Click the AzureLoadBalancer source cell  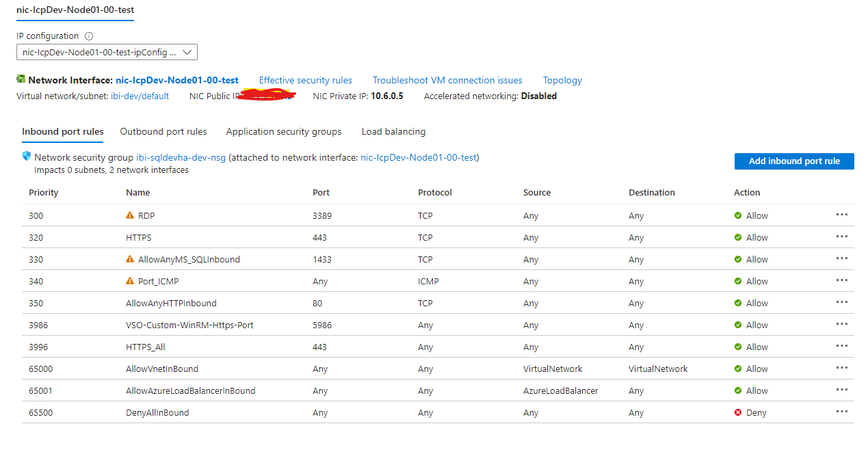point(561,390)
